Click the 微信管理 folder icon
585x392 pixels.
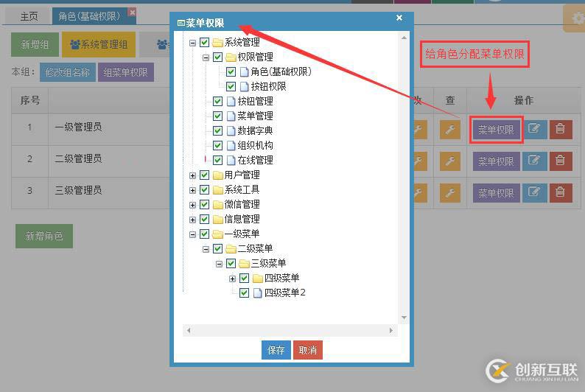coord(217,204)
